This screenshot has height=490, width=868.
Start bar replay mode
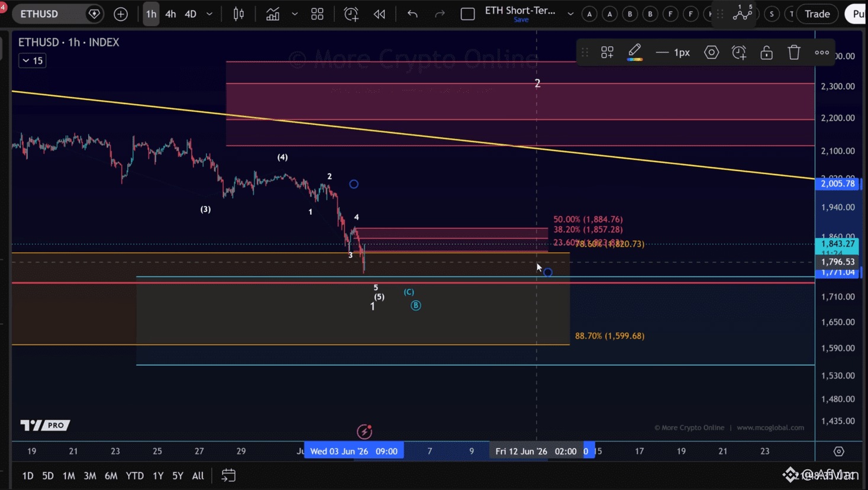coord(379,14)
